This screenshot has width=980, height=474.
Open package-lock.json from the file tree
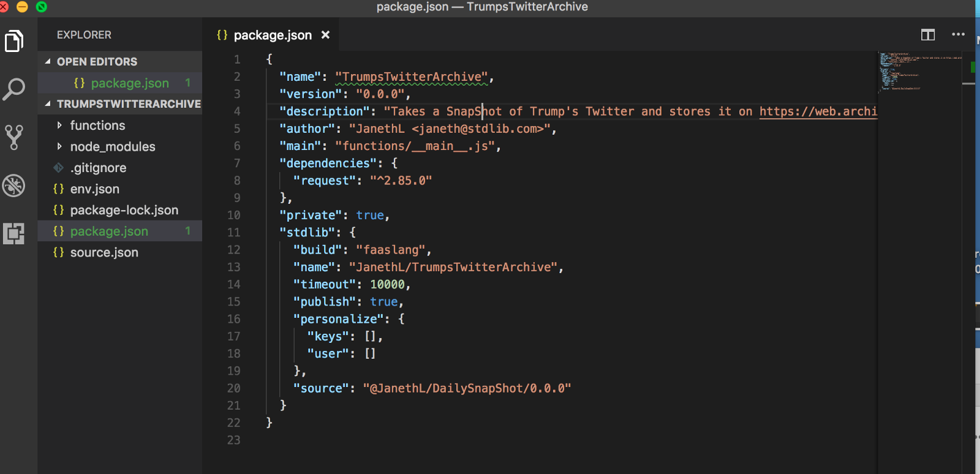(120, 210)
